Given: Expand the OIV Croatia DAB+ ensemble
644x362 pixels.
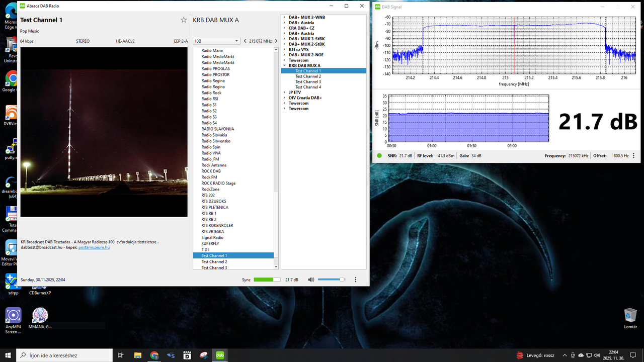Looking at the screenshot, I should pos(284,98).
